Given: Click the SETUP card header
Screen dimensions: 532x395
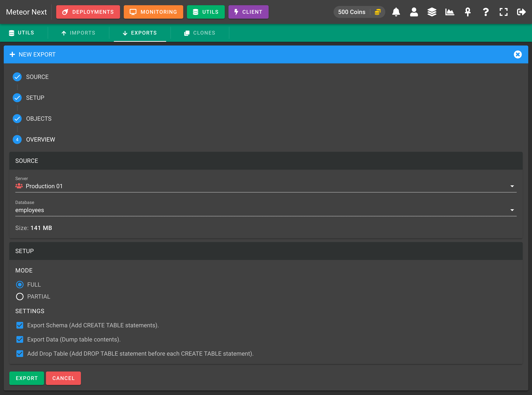Looking at the screenshot, I should coord(266,251).
